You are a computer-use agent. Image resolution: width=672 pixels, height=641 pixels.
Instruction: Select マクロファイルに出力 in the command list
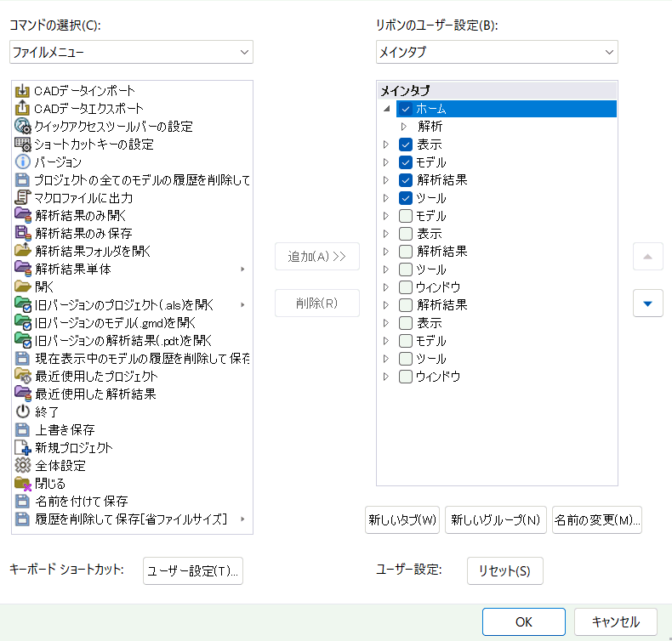point(83,198)
